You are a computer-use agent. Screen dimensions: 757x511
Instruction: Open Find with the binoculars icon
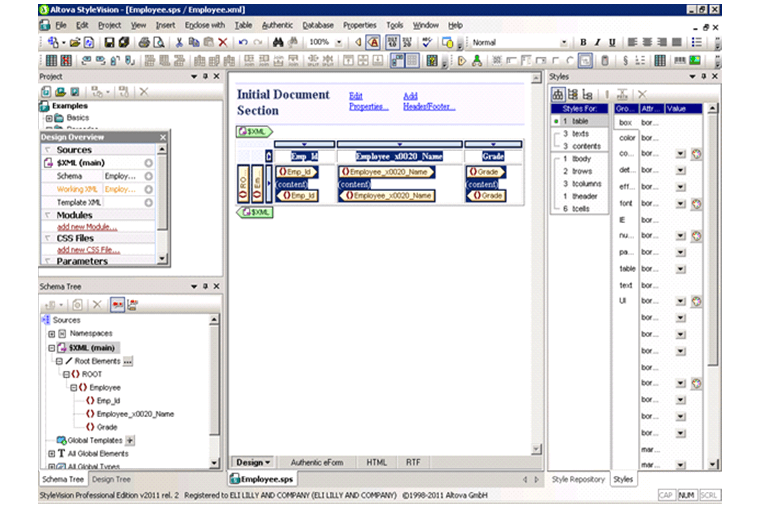point(278,43)
